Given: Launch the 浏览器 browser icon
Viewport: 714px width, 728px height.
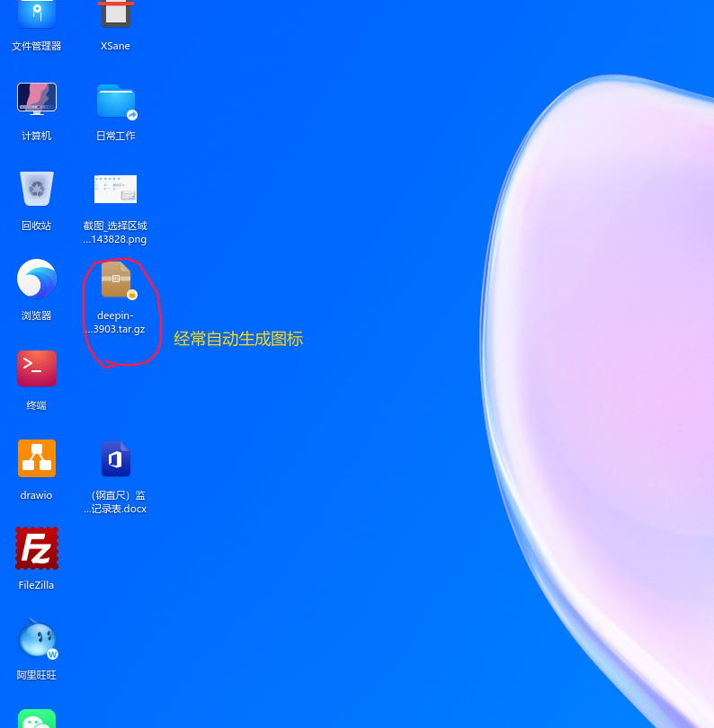Looking at the screenshot, I should (37, 279).
